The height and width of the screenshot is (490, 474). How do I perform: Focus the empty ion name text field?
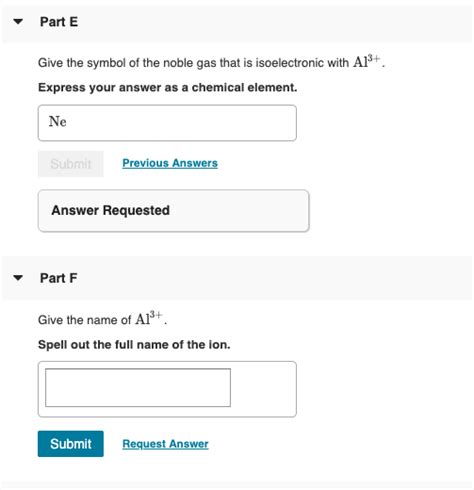click(x=138, y=387)
